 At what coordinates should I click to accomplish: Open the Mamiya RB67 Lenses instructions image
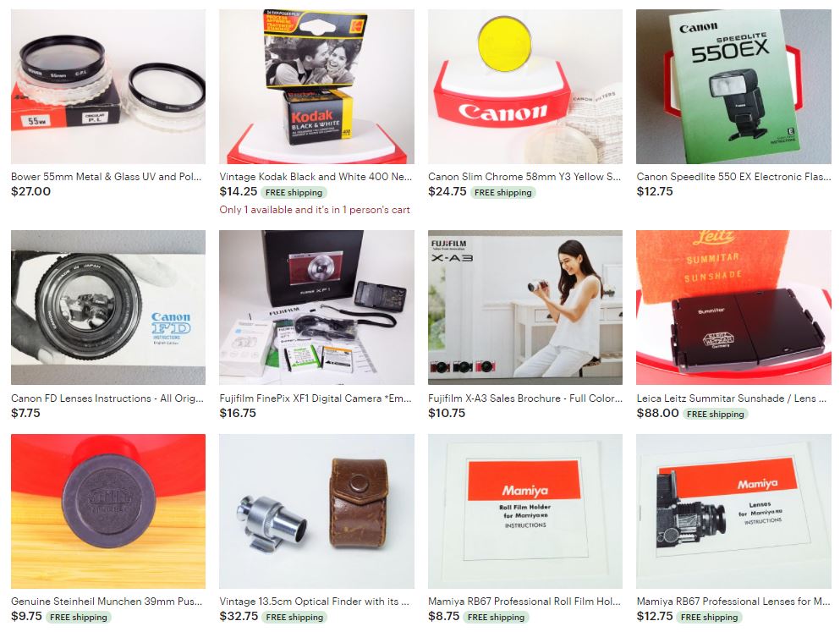click(x=733, y=511)
